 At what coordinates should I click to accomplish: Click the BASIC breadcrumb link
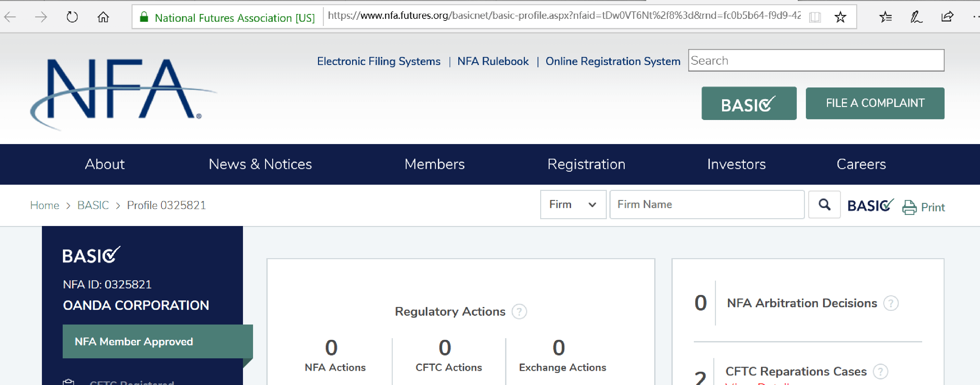93,205
